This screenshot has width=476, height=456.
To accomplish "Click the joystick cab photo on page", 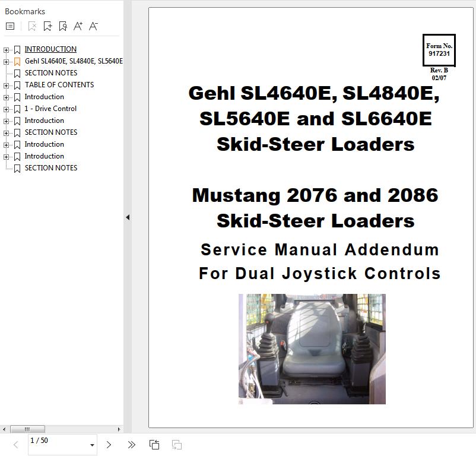I will click(312, 349).
